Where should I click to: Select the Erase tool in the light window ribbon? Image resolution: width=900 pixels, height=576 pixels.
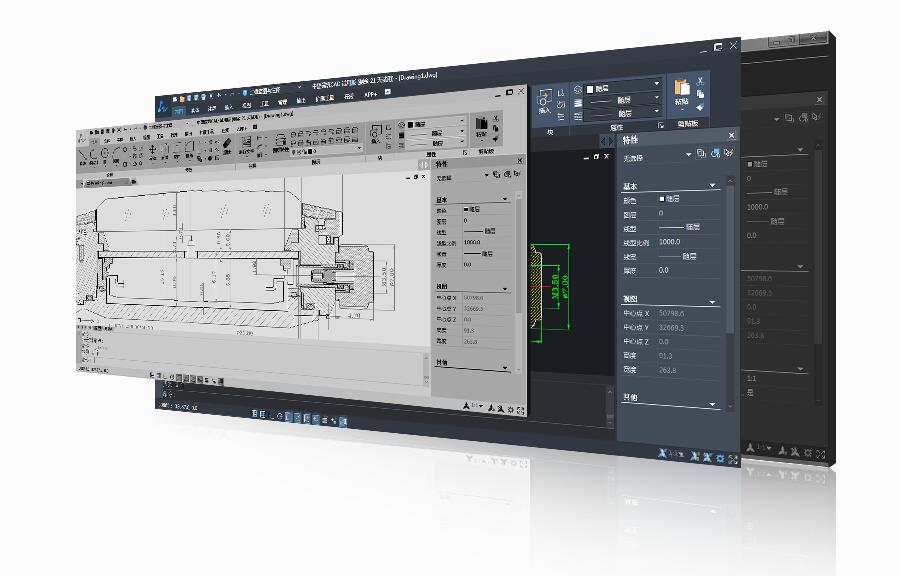[x=227, y=144]
